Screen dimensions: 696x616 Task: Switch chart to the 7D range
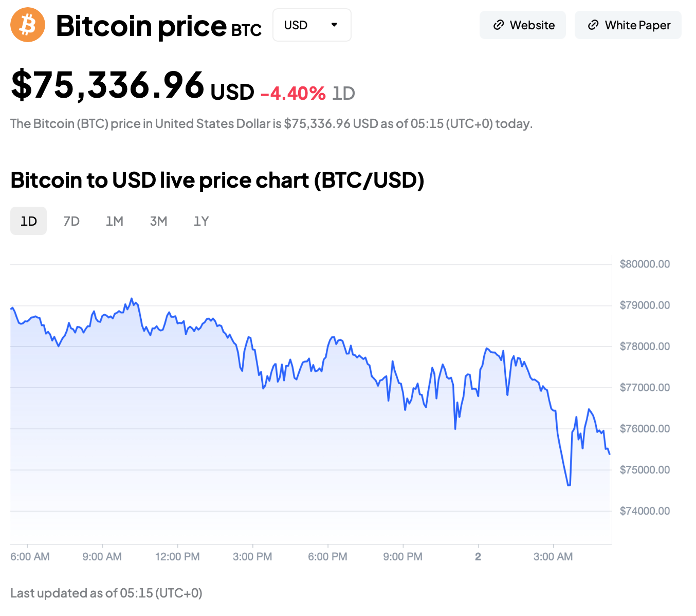pyautogui.click(x=71, y=221)
